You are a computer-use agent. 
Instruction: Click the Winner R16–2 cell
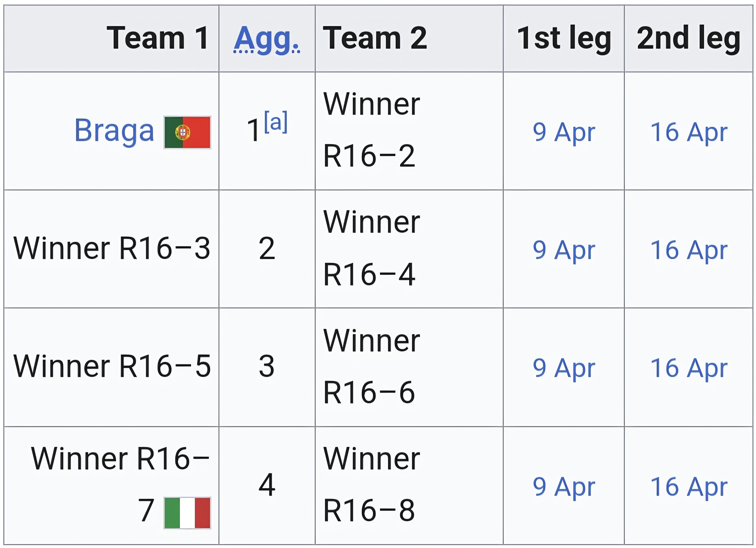click(371, 131)
